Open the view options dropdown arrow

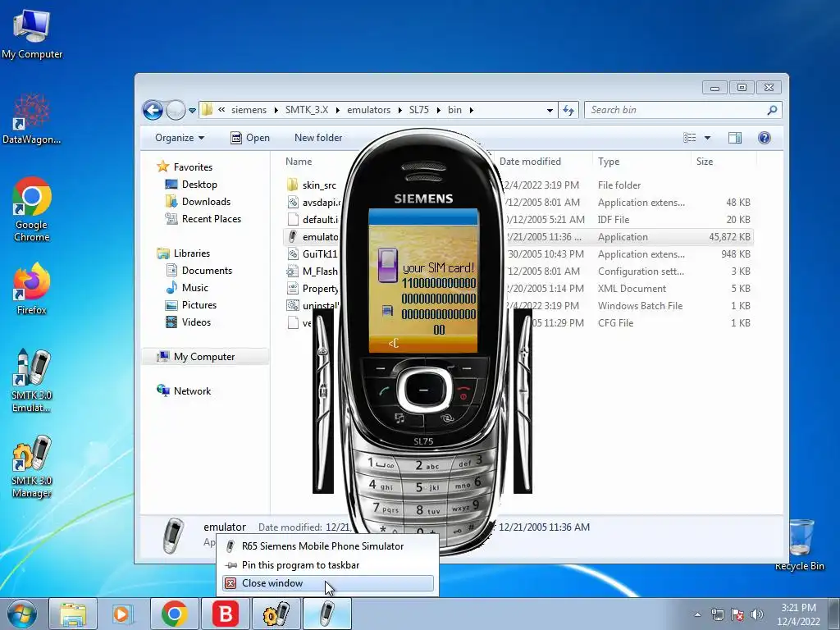[707, 138]
